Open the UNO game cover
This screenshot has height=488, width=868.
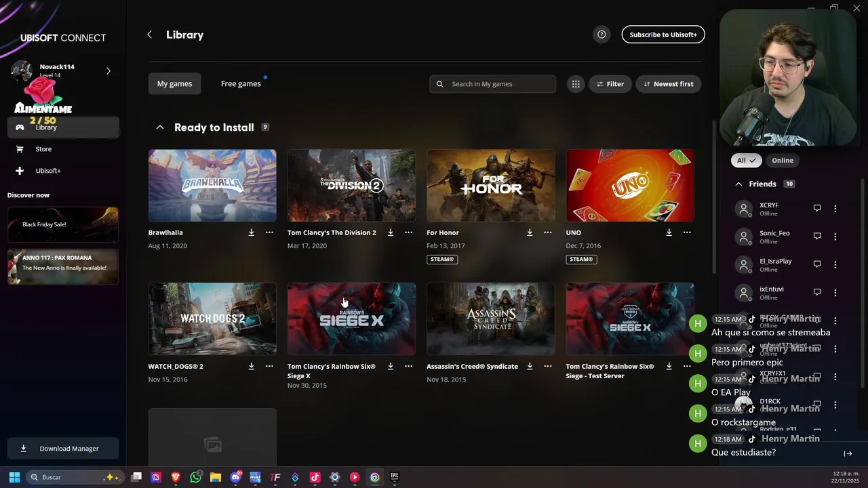pyautogui.click(x=630, y=186)
